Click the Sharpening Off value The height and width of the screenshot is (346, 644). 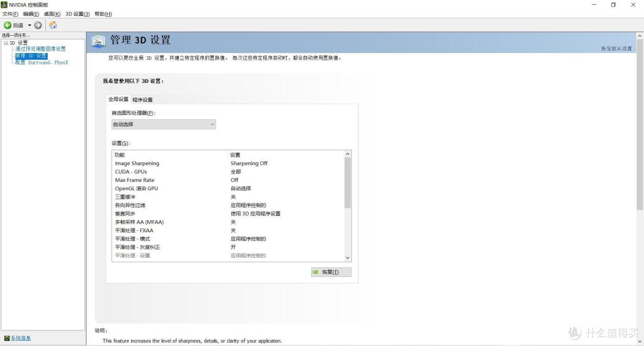[249, 163]
